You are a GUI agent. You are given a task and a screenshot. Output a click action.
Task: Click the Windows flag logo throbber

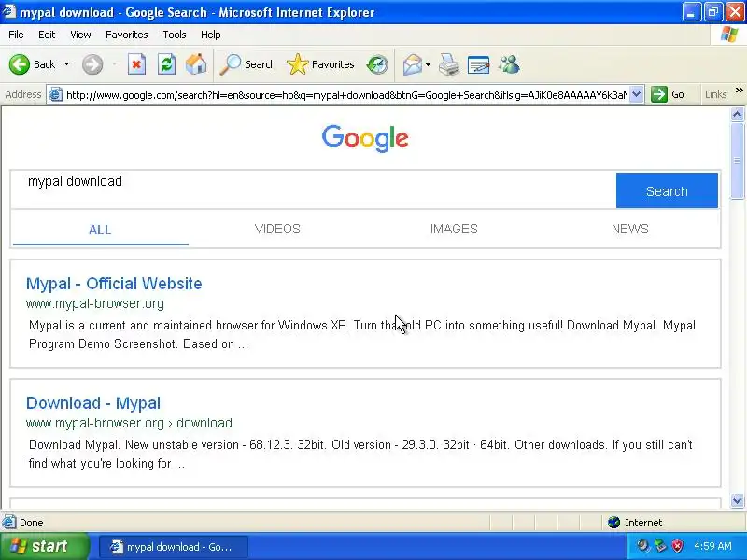pyautogui.click(x=729, y=35)
